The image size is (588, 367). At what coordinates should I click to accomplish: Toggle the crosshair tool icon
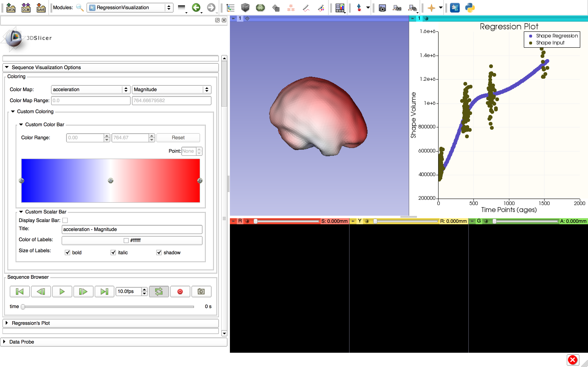tap(431, 8)
